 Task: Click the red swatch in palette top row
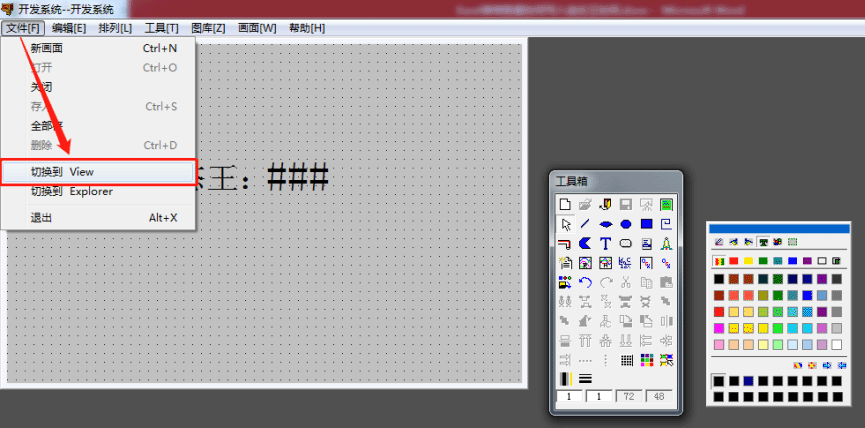(x=732, y=261)
